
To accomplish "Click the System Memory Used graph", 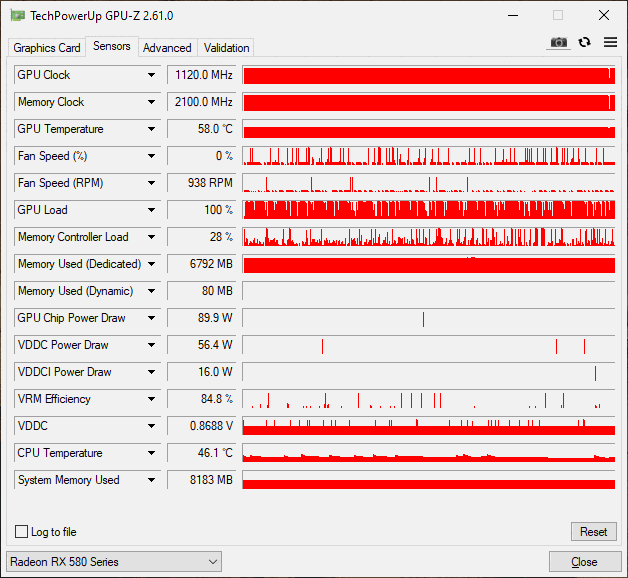I will [x=429, y=480].
